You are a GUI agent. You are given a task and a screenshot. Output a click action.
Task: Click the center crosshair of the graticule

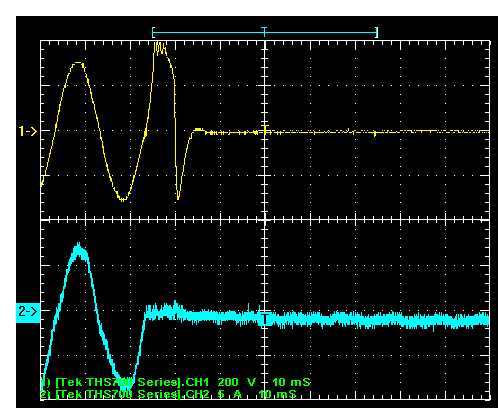pyautogui.click(x=265, y=220)
